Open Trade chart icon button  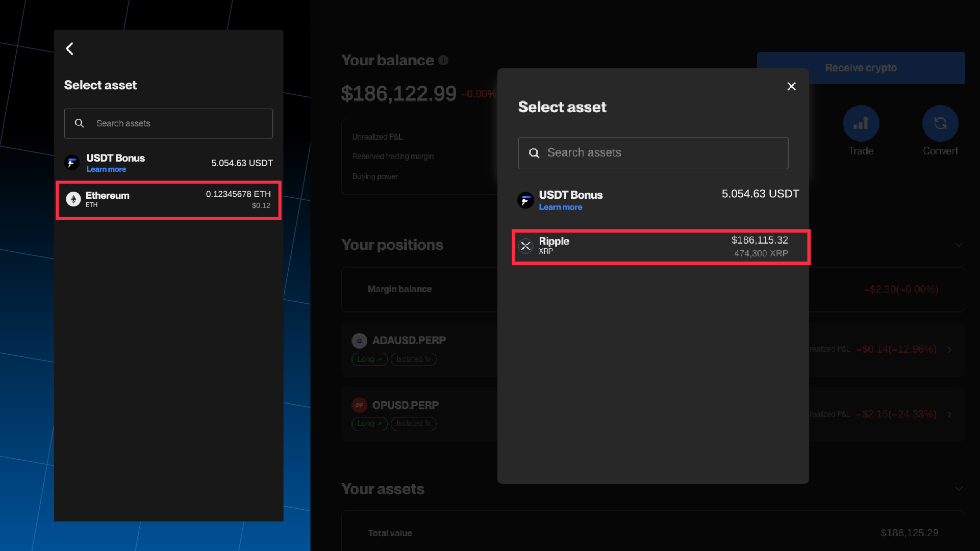click(x=861, y=123)
